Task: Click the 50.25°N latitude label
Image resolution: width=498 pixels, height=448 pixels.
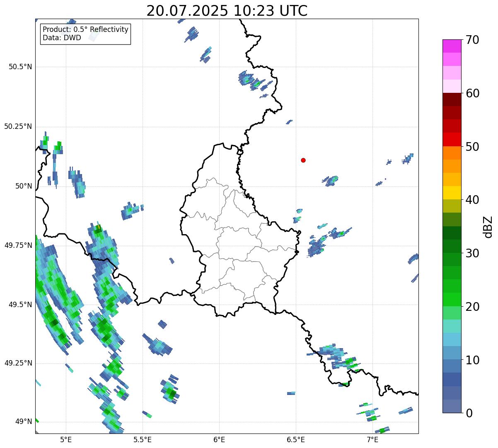Action: coord(18,126)
